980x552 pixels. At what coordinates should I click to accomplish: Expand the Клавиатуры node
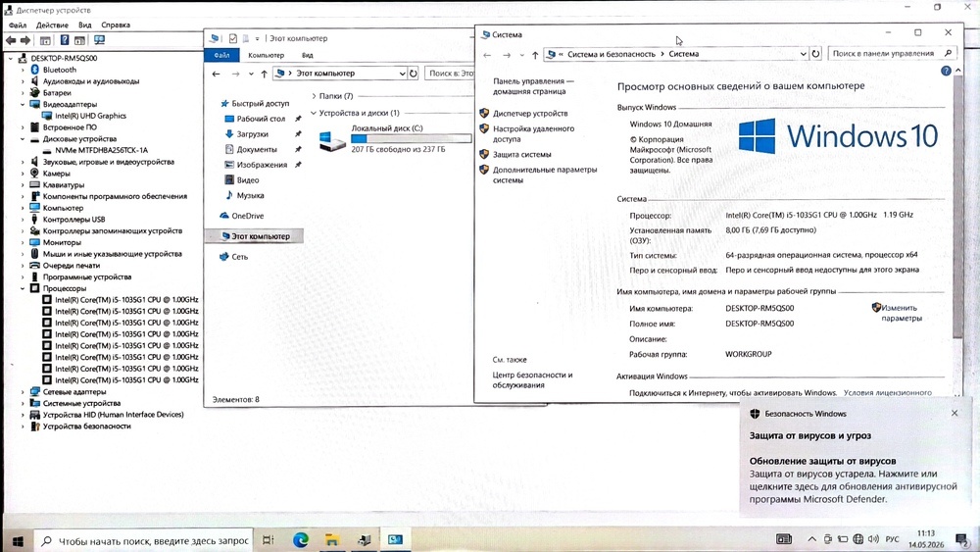click(23, 185)
